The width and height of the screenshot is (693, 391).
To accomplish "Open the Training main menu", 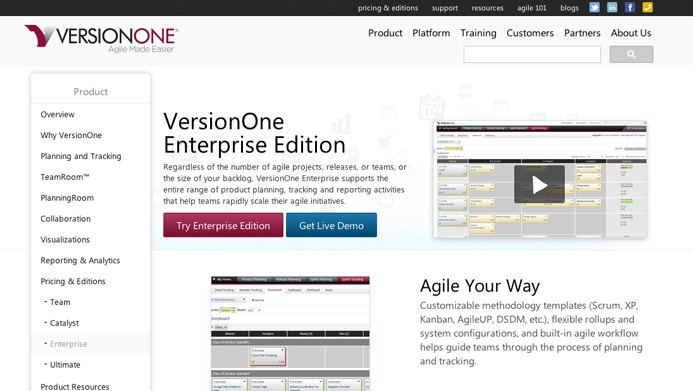I will (x=478, y=33).
